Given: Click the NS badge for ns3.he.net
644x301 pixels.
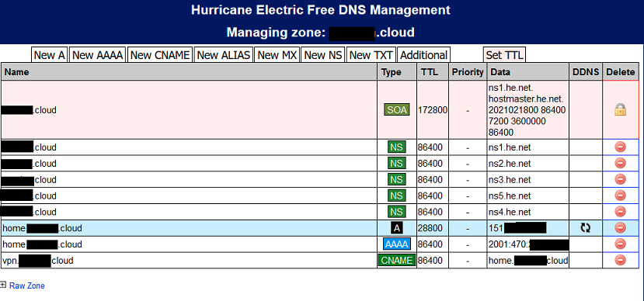Looking at the screenshot, I should click(397, 179).
